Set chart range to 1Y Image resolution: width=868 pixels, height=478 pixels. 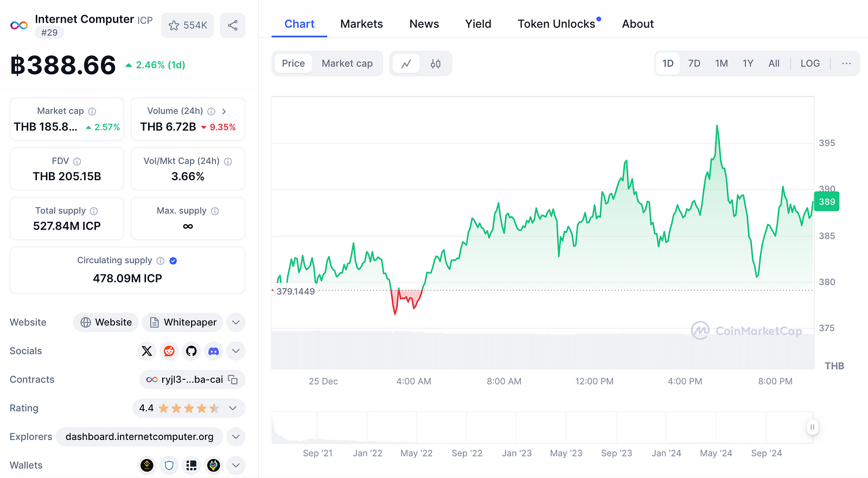(x=748, y=63)
